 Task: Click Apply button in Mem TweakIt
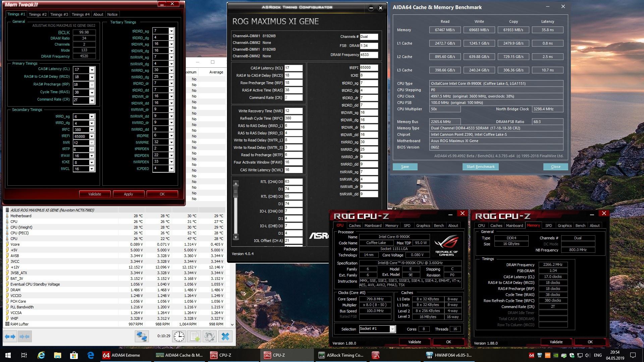pyautogui.click(x=128, y=194)
